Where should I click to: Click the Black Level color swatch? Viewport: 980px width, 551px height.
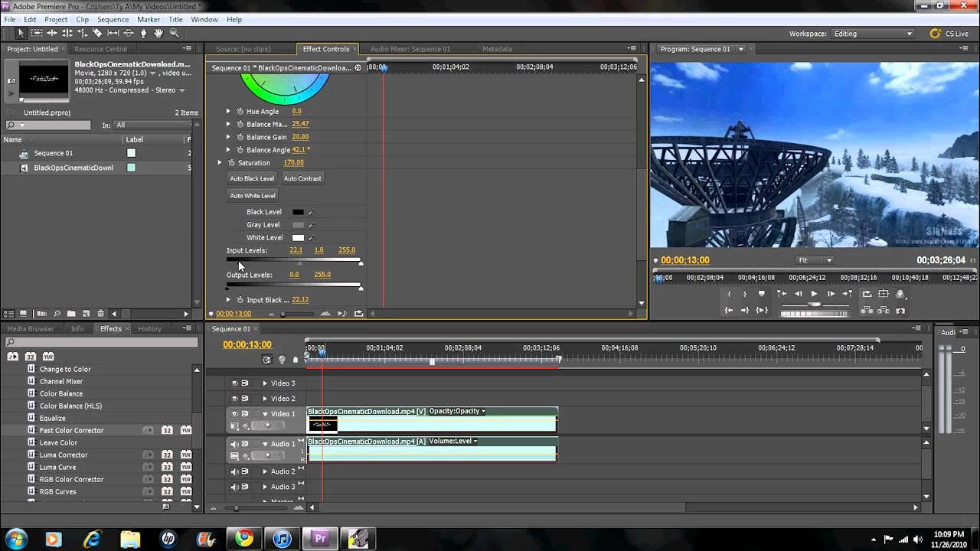[298, 212]
